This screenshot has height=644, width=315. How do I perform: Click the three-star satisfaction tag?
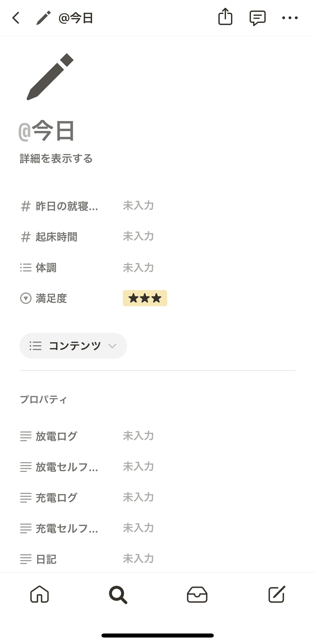click(x=145, y=298)
